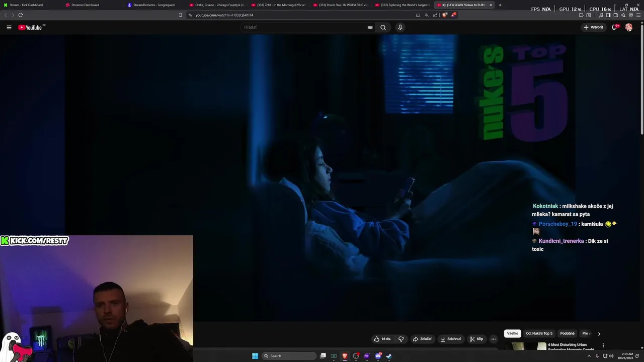Select the Všetko filter chip

pyautogui.click(x=512, y=333)
